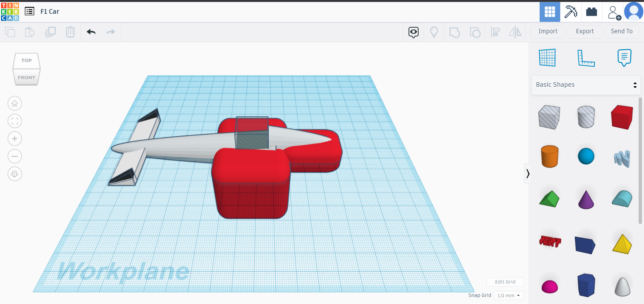Viewport: 644px width, 304px height.
Task: Select the transparent box hole shape
Action: tap(252, 133)
